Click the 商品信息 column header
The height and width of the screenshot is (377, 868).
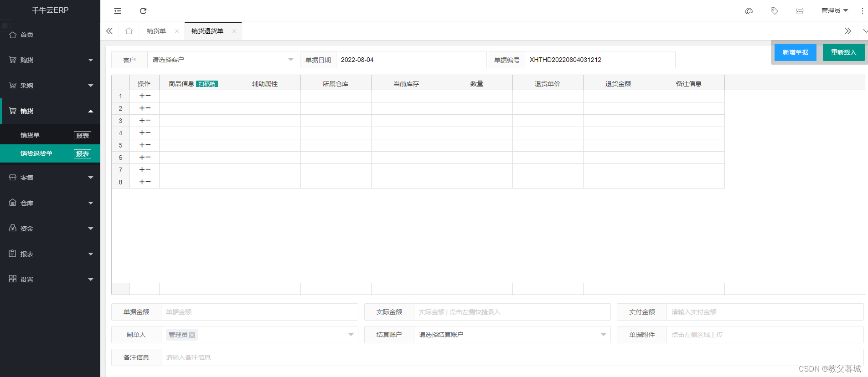(x=181, y=84)
